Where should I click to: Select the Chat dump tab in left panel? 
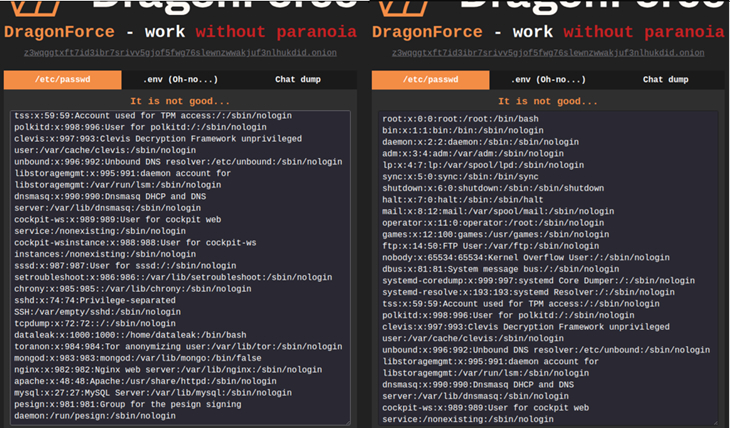[299, 79]
